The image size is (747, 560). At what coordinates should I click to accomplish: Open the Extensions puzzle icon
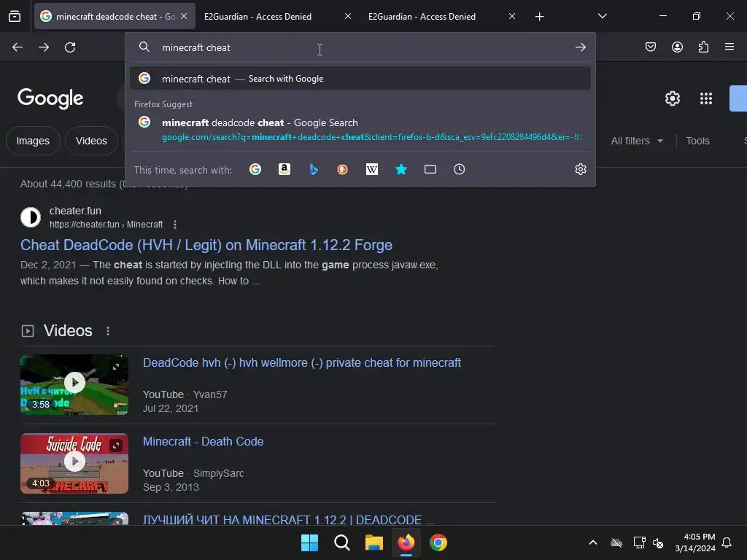(703, 47)
